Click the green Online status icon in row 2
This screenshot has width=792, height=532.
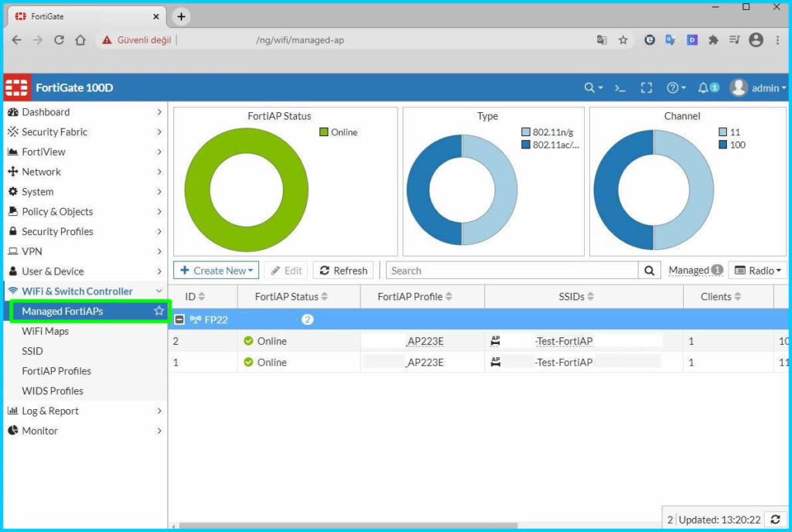pos(248,341)
